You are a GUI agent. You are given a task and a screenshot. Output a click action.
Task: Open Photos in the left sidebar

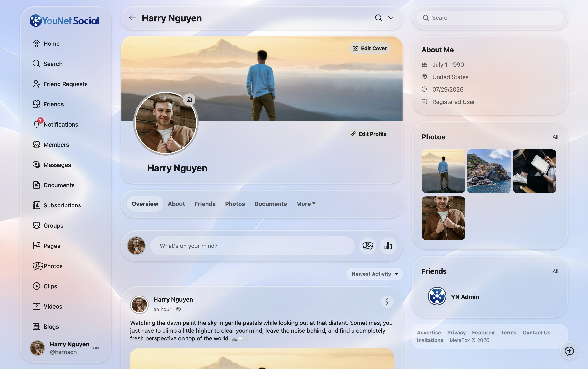(x=48, y=266)
